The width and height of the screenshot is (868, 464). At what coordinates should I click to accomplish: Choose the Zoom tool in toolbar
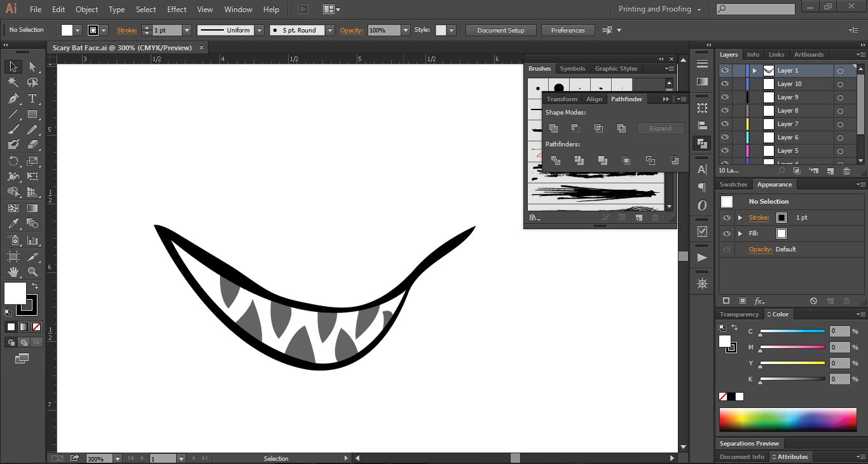point(32,272)
